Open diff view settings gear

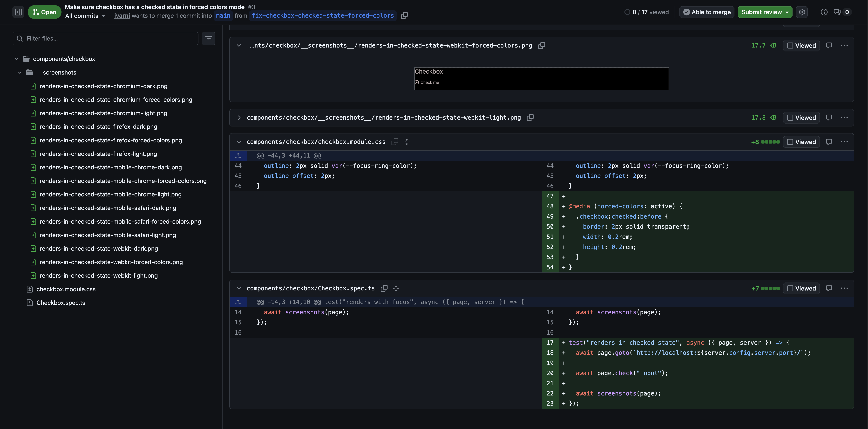point(802,12)
